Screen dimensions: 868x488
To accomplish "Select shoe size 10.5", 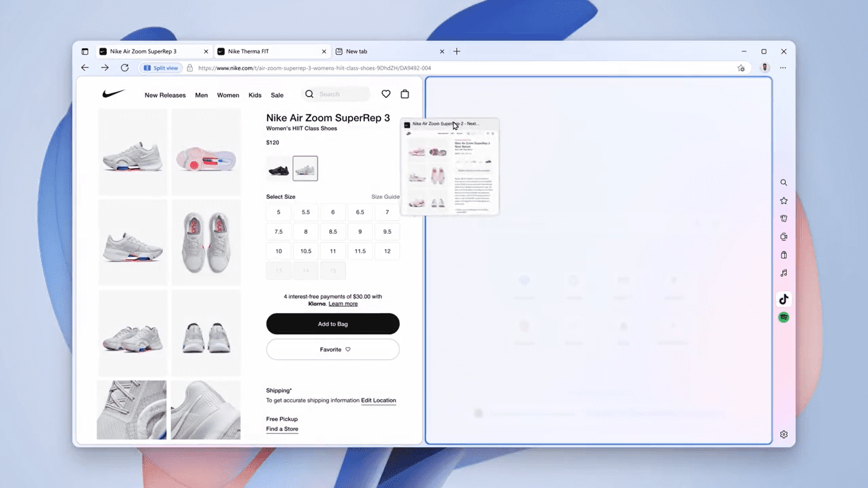I will point(306,251).
